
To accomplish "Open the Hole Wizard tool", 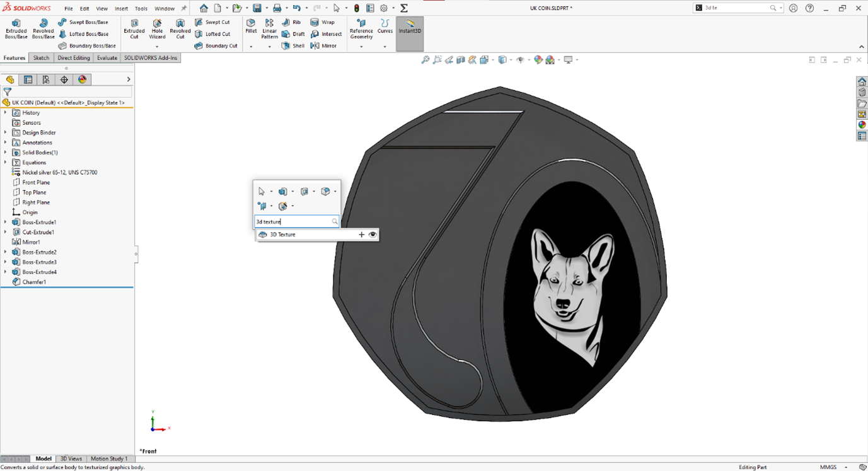I will [157, 29].
